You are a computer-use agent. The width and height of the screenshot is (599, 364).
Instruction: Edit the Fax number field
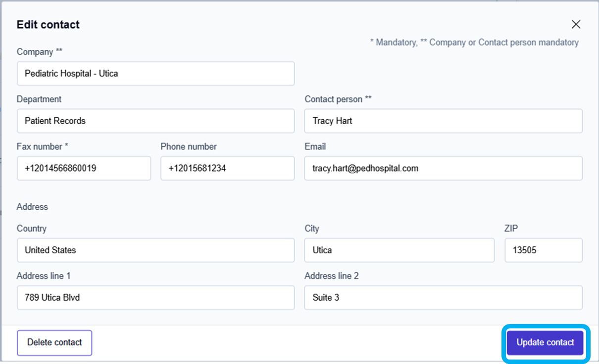point(84,169)
